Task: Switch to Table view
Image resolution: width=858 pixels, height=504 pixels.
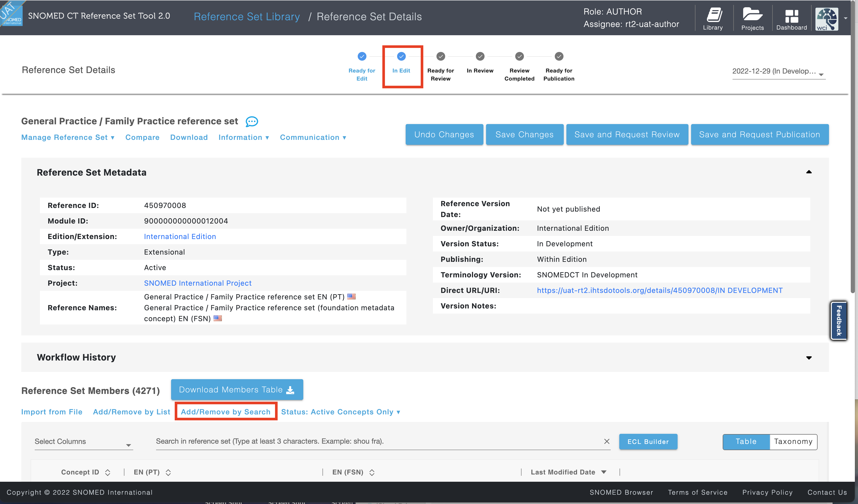Action: tap(746, 441)
